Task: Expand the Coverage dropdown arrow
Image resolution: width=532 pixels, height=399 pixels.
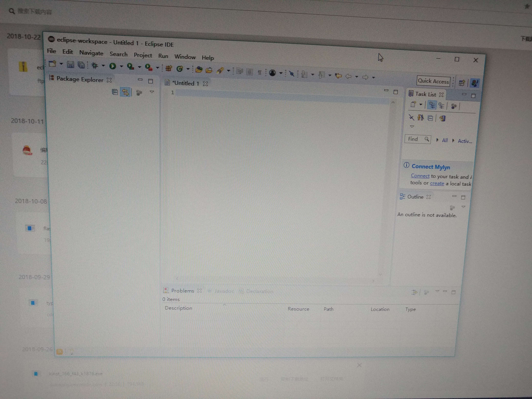Action: coord(139,67)
